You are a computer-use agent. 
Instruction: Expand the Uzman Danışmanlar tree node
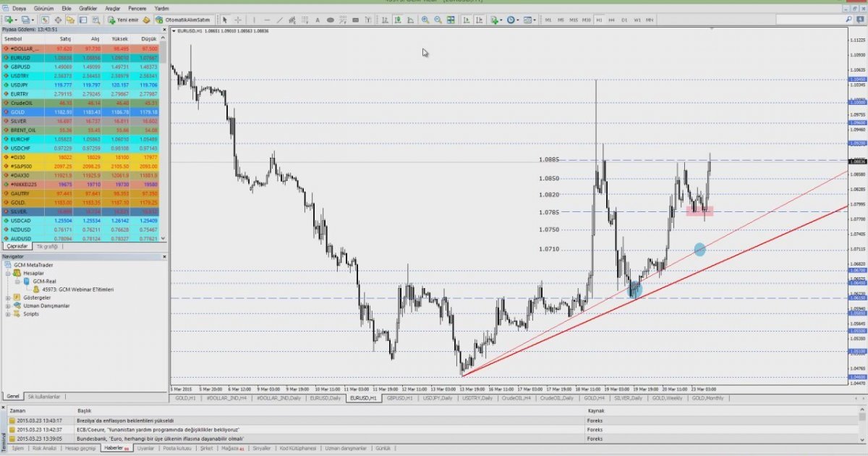point(8,305)
